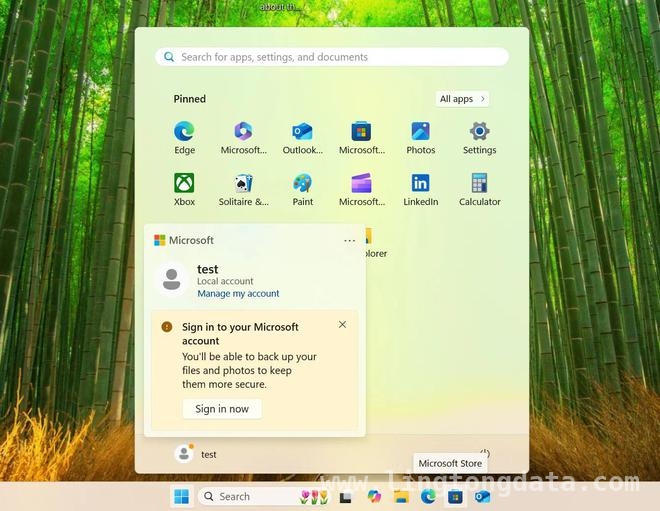Open the Settings gear app

pyautogui.click(x=479, y=138)
